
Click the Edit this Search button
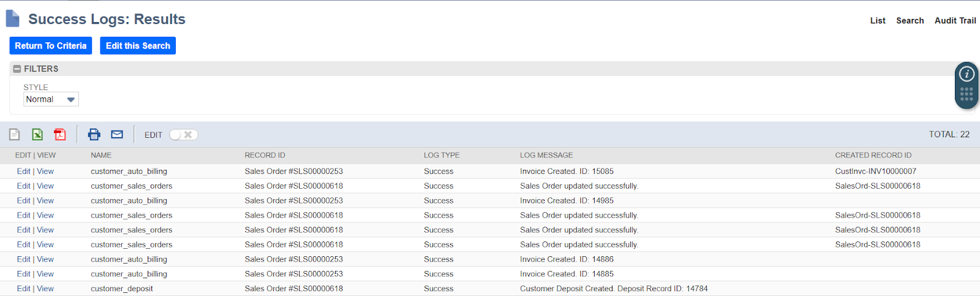pos(138,46)
